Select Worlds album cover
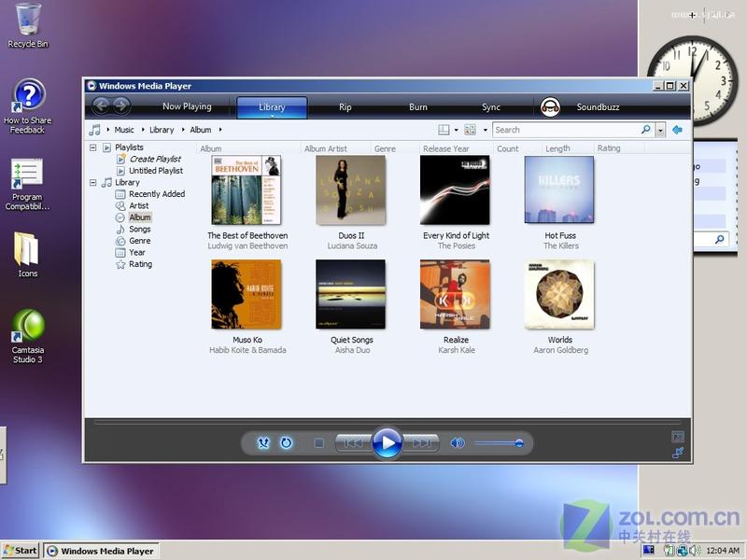 point(559,294)
